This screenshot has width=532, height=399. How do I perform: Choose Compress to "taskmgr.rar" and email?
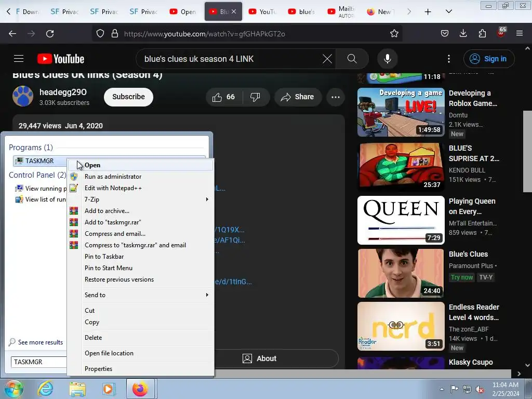click(x=140, y=245)
